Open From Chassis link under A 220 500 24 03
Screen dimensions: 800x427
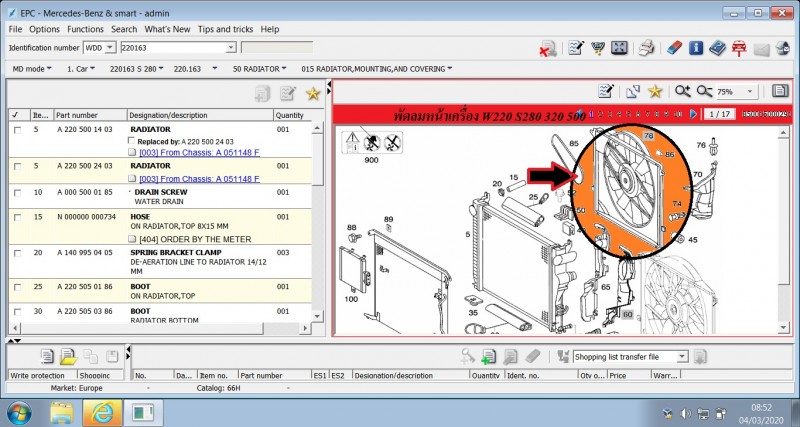[199, 179]
